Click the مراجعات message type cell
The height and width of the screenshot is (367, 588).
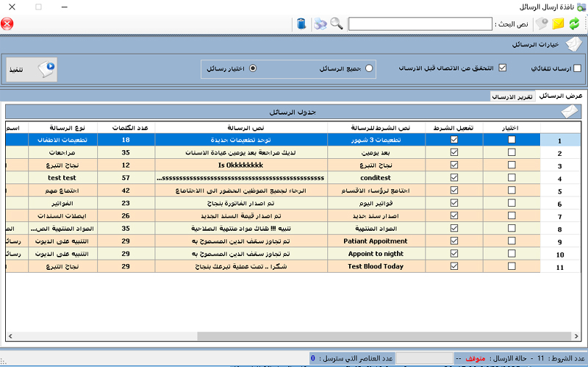pyautogui.click(x=62, y=153)
